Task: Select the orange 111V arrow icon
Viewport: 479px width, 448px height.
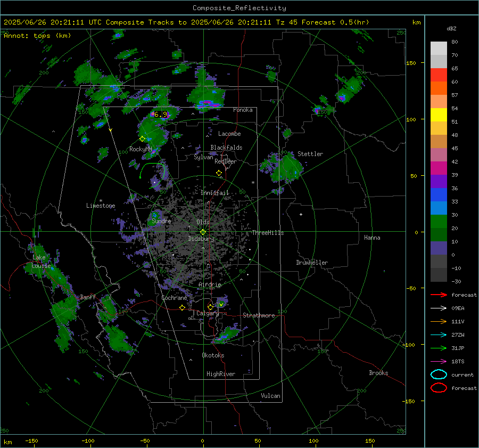Action: (439, 321)
